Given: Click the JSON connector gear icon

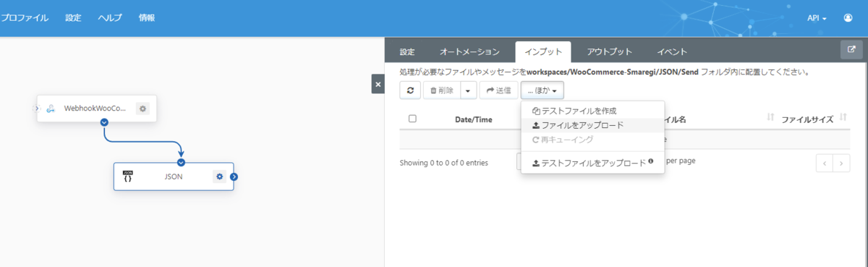Looking at the screenshot, I should point(219,176).
